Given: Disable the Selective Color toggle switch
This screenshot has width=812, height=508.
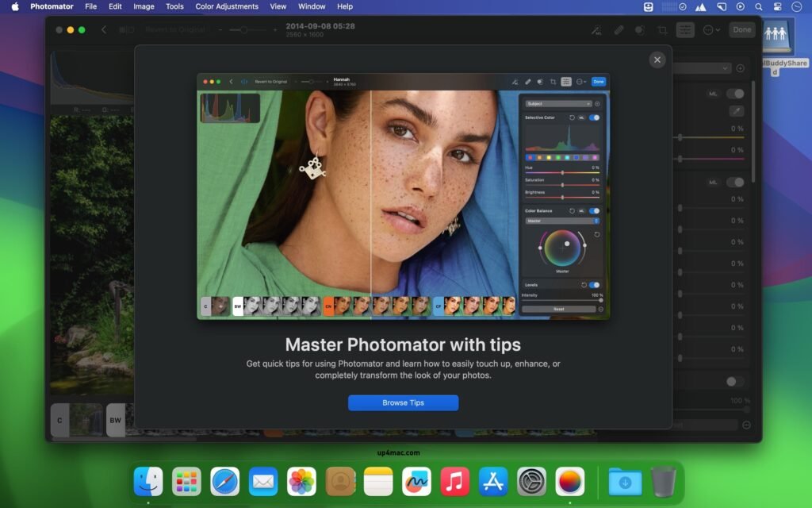Looking at the screenshot, I should point(594,117).
